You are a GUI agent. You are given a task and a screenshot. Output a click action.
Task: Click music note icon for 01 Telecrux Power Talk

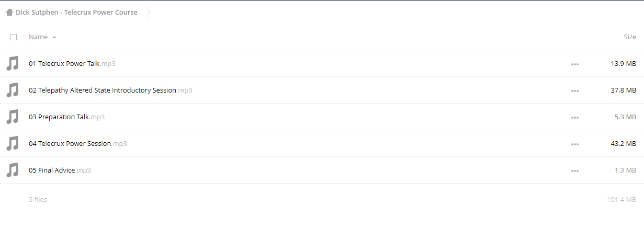[x=12, y=64]
